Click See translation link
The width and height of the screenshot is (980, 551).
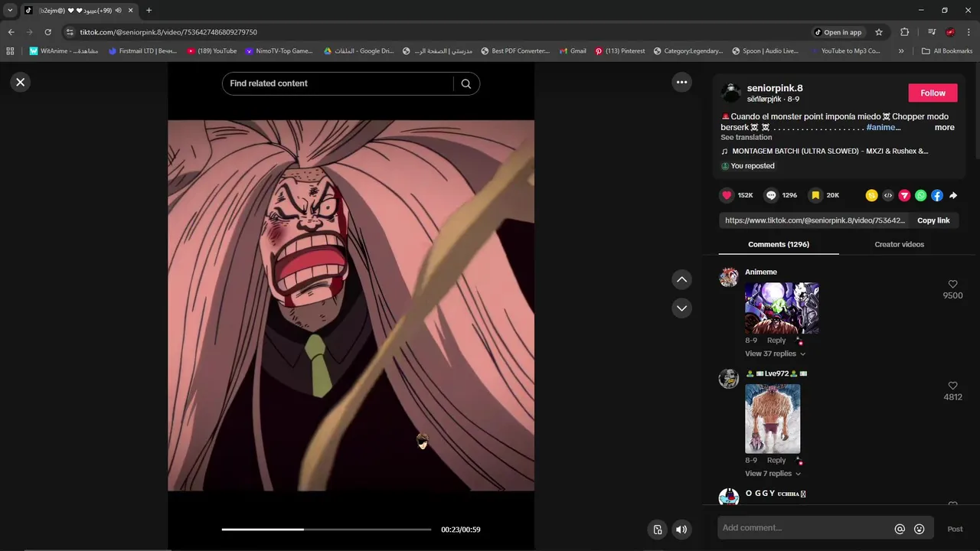pyautogui.click(x=746, y=138)
